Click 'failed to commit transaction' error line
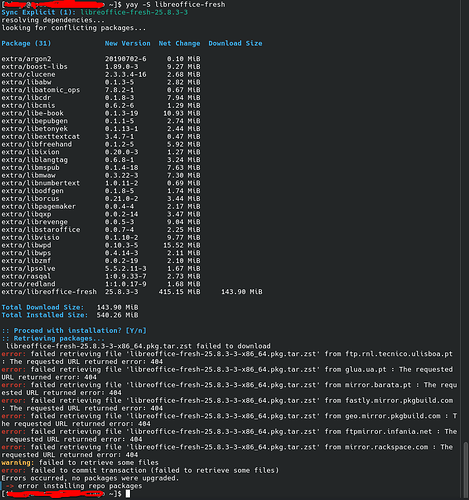Viewport: 469px width, 500px height. (140, 470)
